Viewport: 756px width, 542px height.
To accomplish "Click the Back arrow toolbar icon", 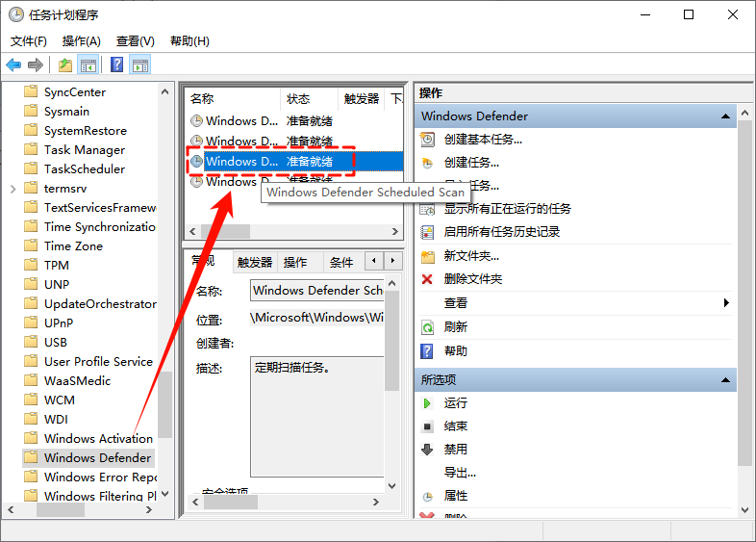I will pos(13,65).
